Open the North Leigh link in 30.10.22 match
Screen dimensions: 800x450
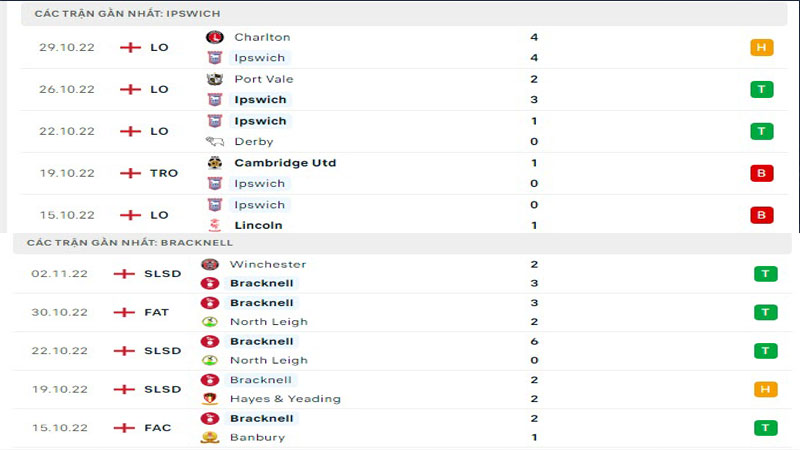click(x=268, y=322)
